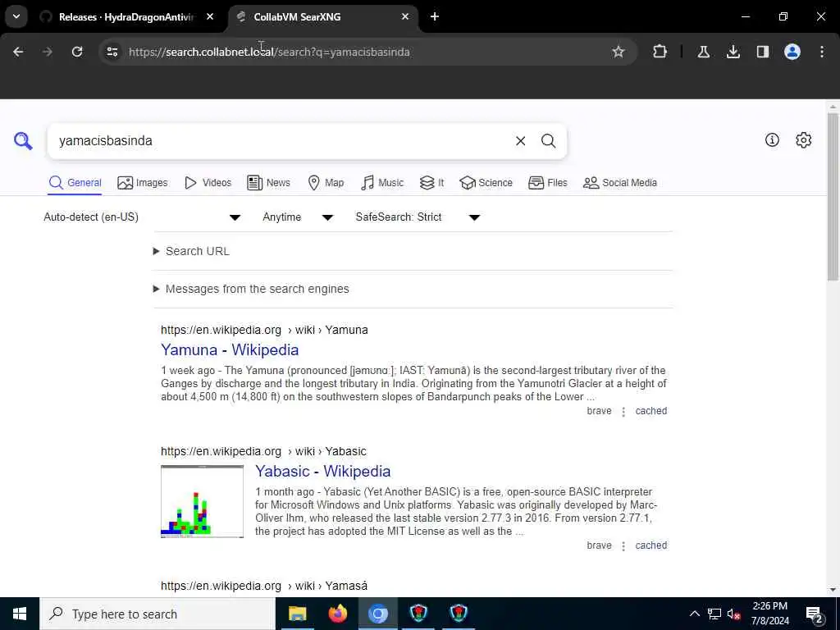Screen dimensions: 840x630
Task: Click the SearXNG magnifier logo icon
Action: point(23,141)
